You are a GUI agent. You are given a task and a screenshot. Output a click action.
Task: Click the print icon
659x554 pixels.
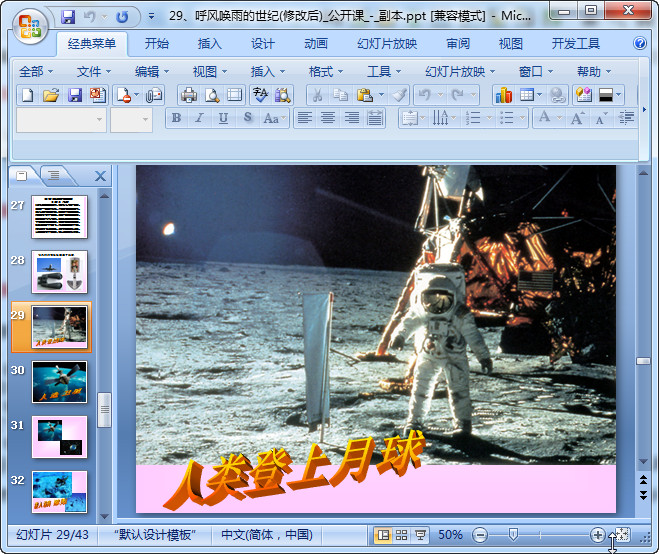189,95
